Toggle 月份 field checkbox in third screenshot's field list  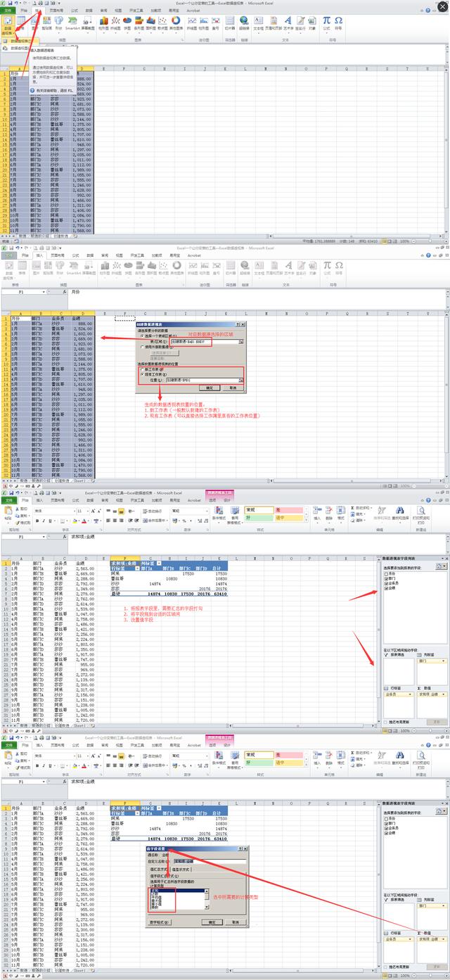click(386, 573)
